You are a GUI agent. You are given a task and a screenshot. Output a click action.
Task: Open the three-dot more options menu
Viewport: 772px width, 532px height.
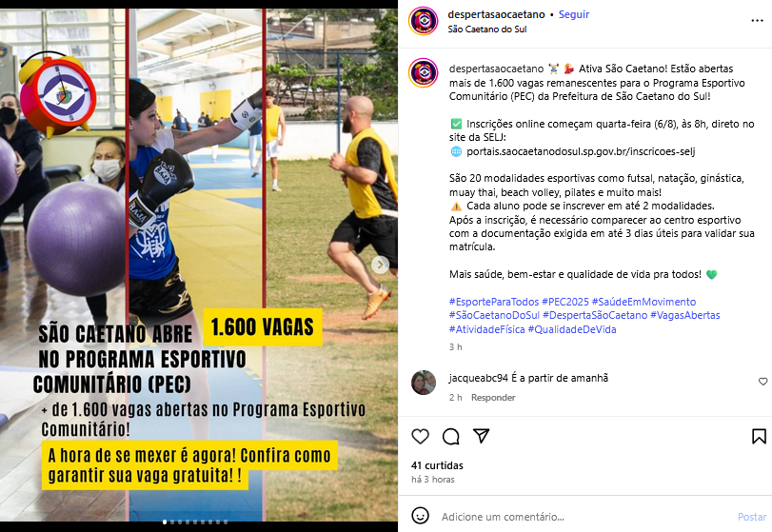click(x=757, y=21)
